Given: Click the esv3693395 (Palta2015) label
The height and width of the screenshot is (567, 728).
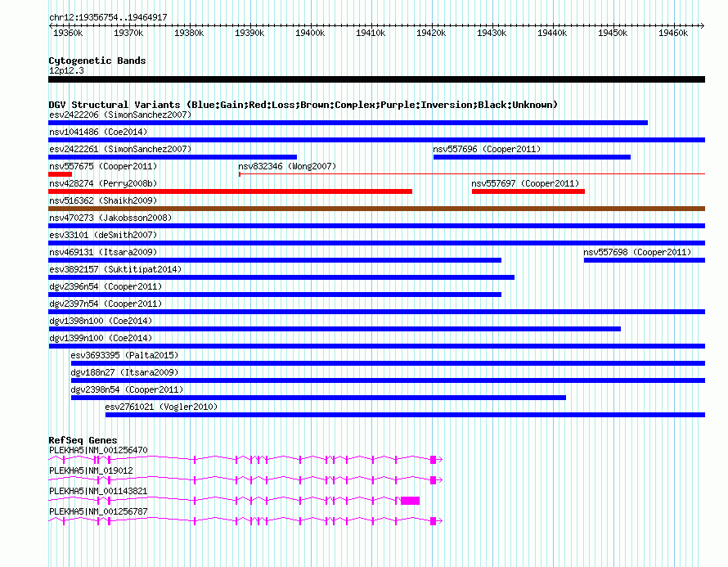Looking at the screenshot, I should (x=124, y=355).
